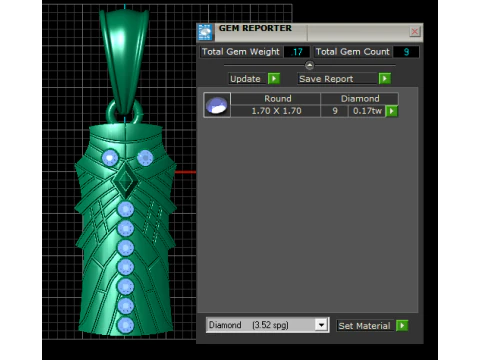Select the diamond-shaped recess on the pendant
This screenshot has height=360, width=480.
coord(125,181)
